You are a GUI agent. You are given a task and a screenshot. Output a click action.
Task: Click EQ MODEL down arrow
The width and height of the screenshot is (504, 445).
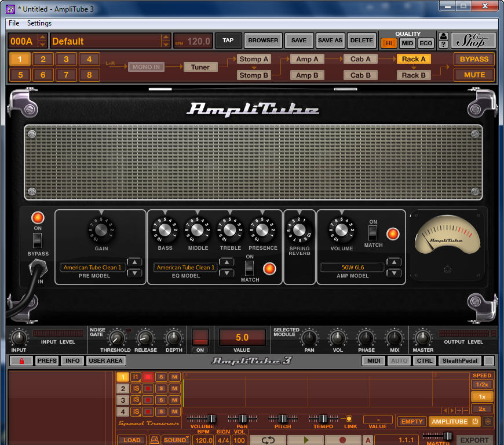click(227, 273)
